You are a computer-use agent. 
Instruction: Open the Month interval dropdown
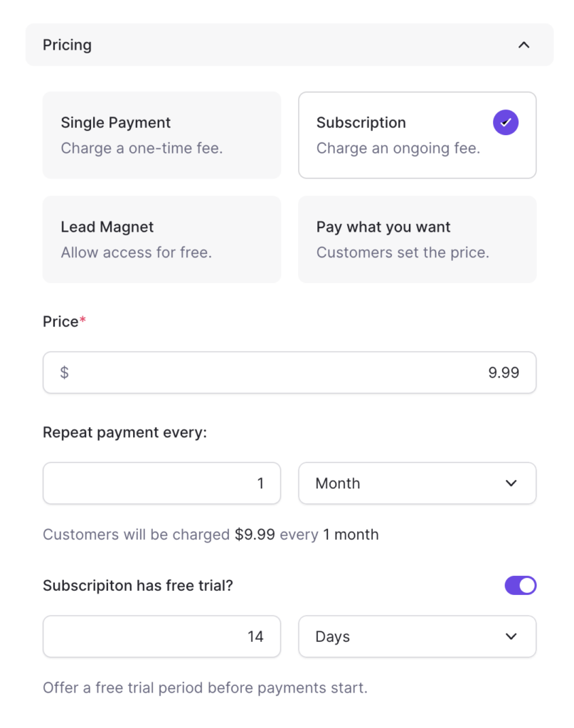(x=417, y=483)
